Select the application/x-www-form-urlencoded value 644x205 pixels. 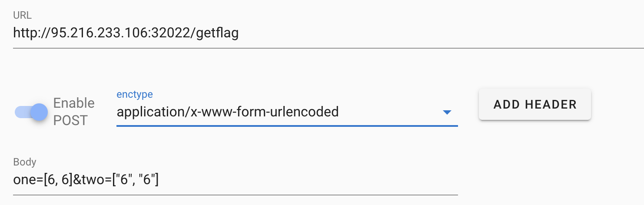pos(228,112)
